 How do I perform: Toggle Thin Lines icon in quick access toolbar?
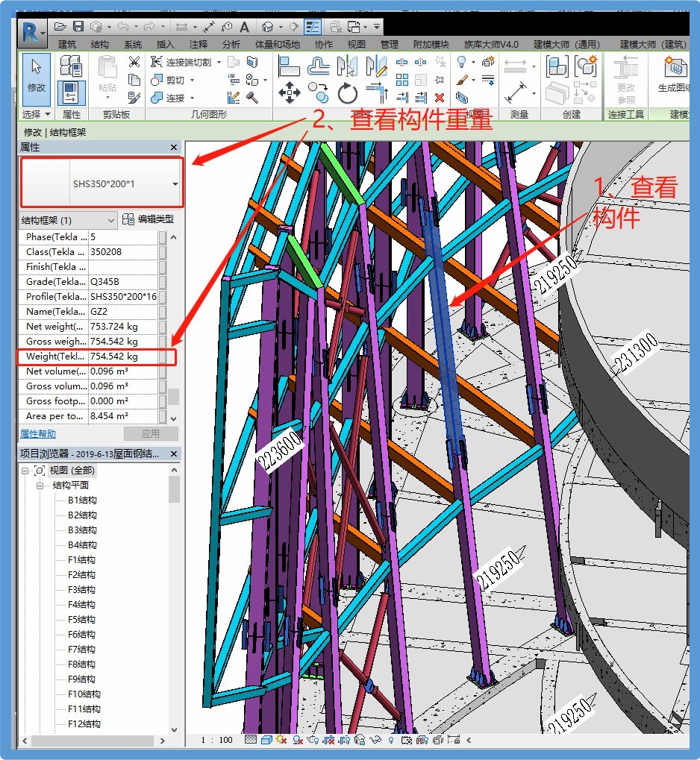(x=313, y=27)
